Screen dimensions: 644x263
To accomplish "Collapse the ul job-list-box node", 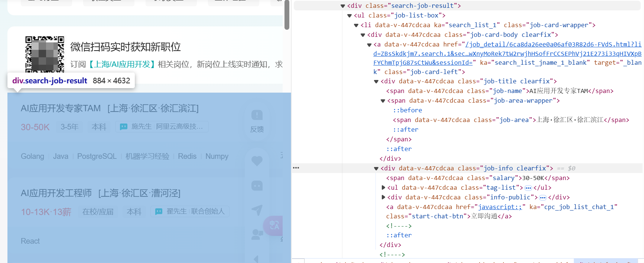I will click(x=349, y=16).
